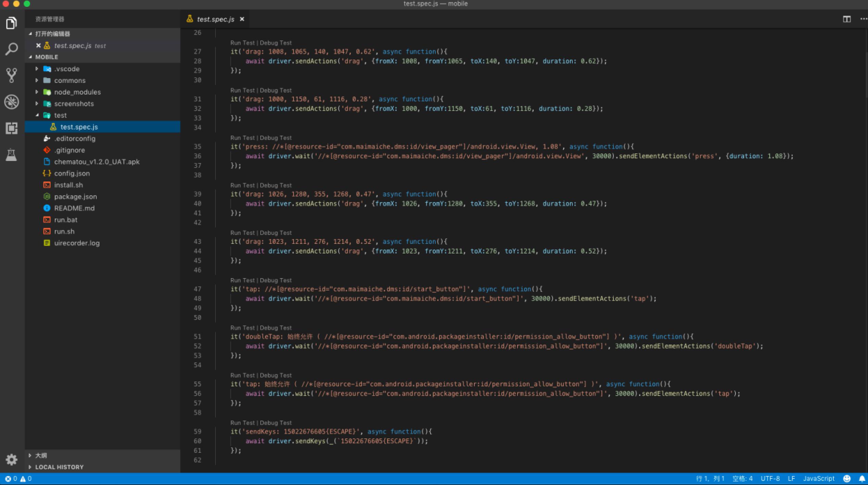Collapse the test folder
The height and width of the screenshot is (485, 868).
(37, 115)
